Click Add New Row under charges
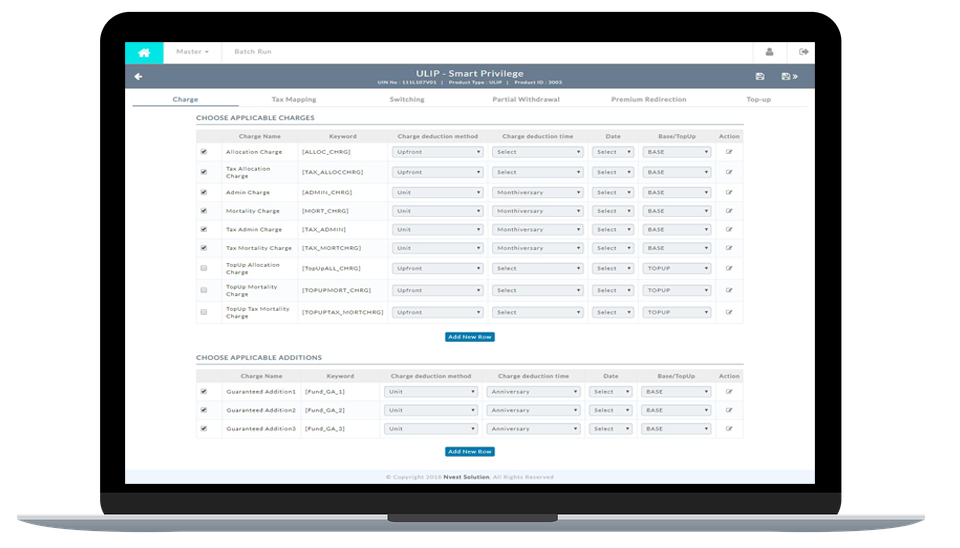The width and height of the screenshot is (960, 548). coord(470,337)
